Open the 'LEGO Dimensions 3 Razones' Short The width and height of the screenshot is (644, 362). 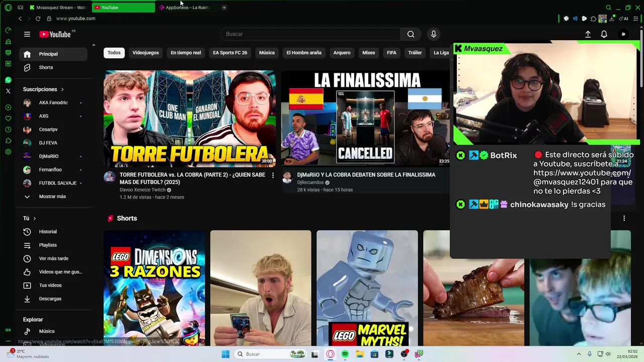(x=154, y=288)
